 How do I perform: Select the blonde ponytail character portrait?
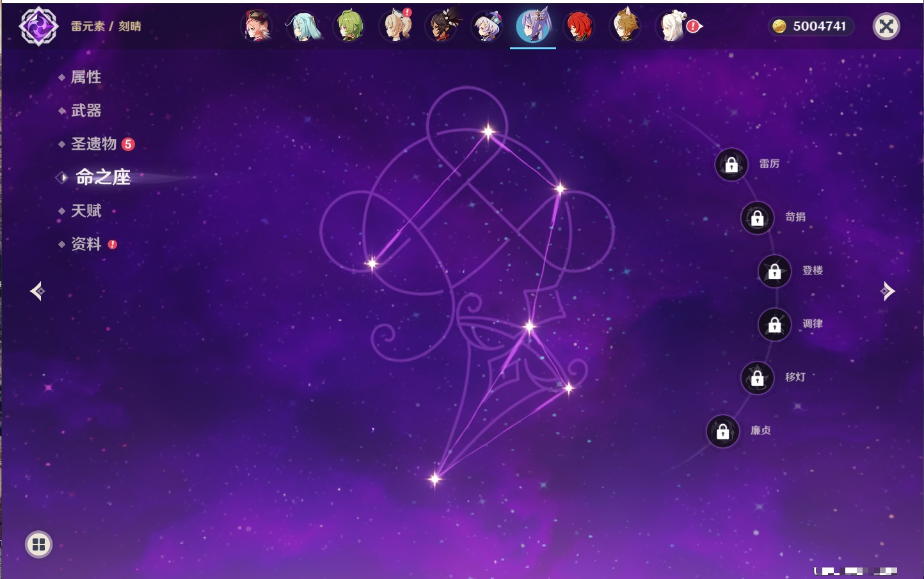396,26
